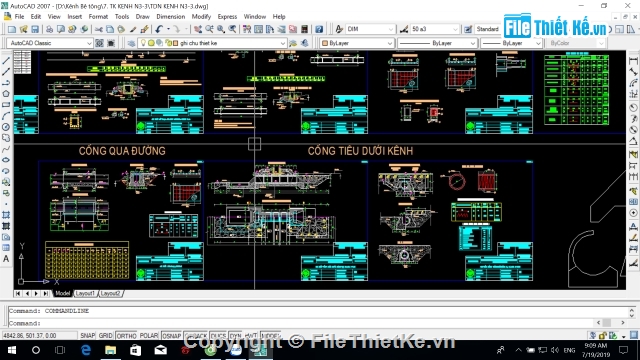Toggle OTRACK in status bar
The width and height of the screenshot is (640, 360).
196,336
